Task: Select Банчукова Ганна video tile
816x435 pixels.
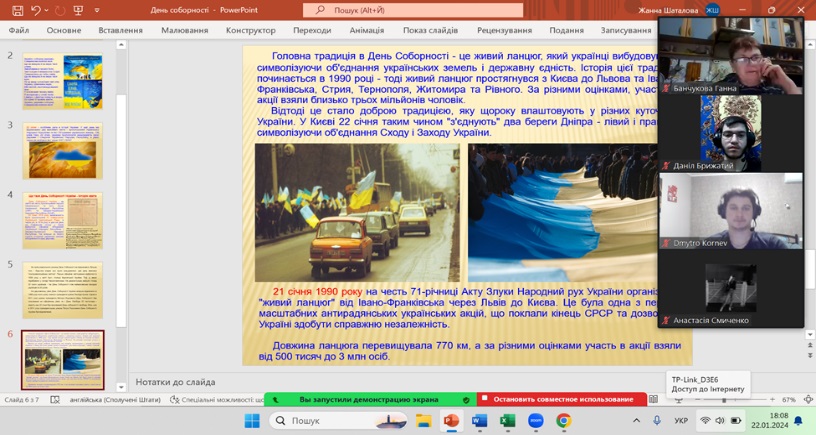Action: click(x=731, y=56)
